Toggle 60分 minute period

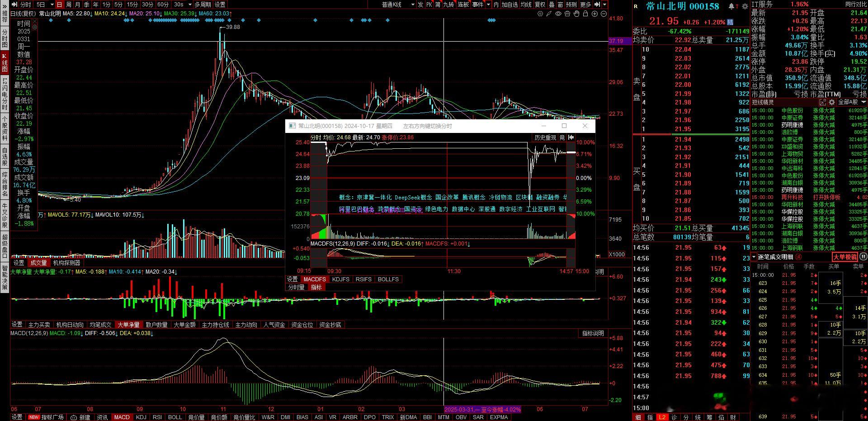tap(163, 5)
